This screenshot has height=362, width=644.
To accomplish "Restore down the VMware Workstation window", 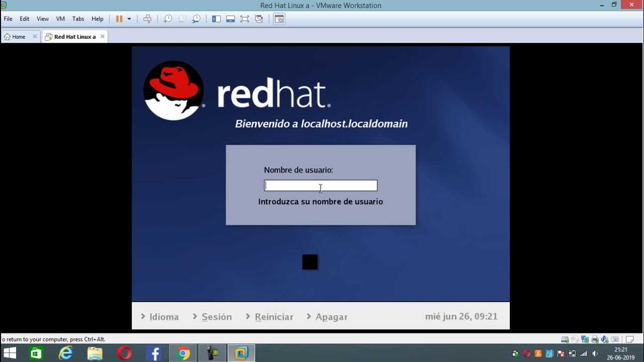I will (x=614, y=5).
